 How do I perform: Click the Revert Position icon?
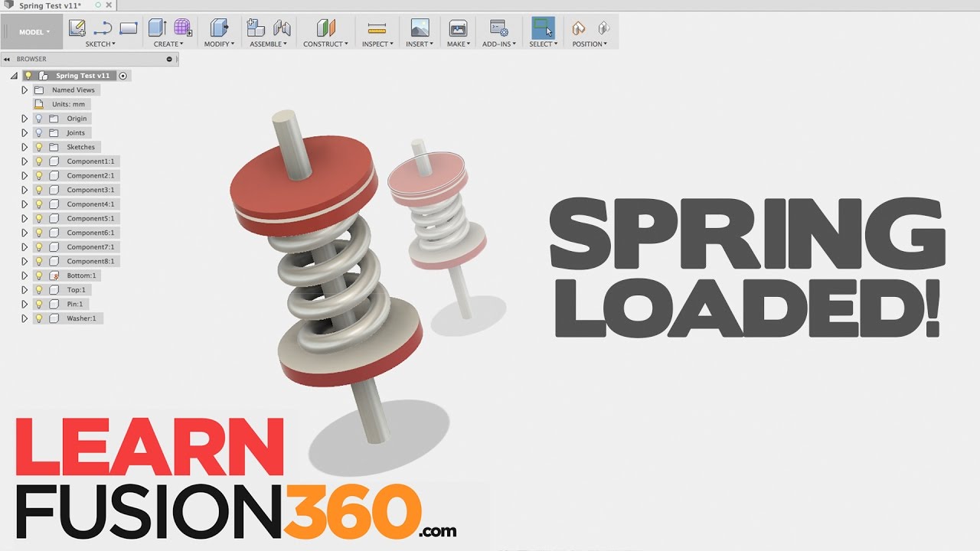[x=603, y=28]
